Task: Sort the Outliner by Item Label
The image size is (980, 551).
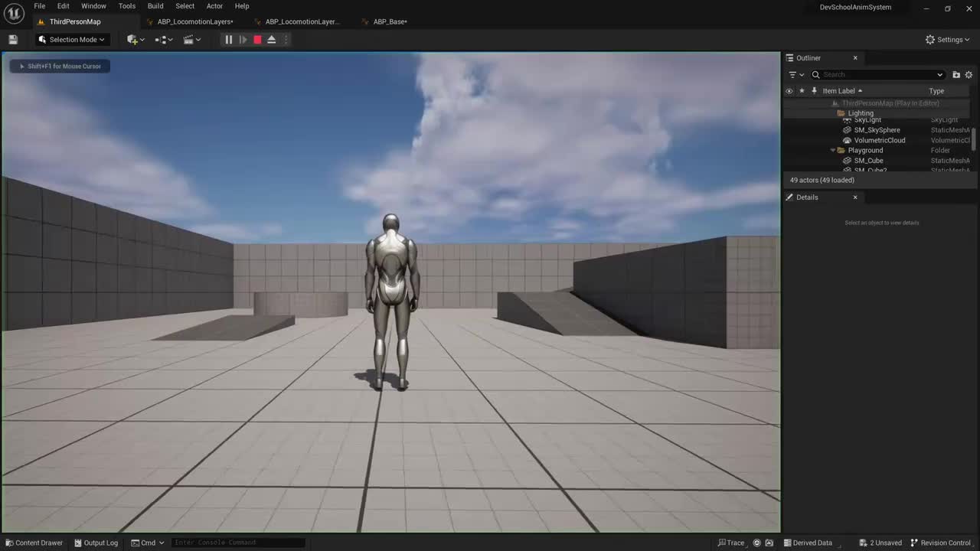Action: point(842,91)
